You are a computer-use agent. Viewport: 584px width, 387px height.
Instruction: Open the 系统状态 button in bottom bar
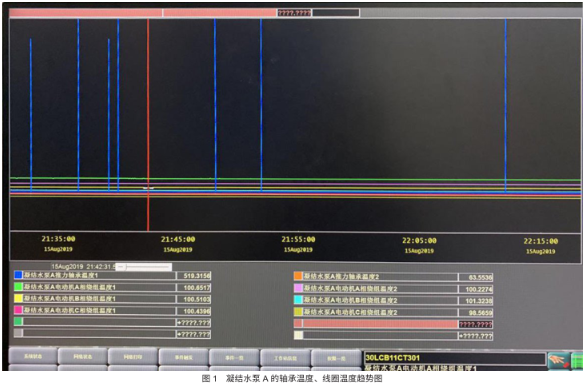[33, 357]
